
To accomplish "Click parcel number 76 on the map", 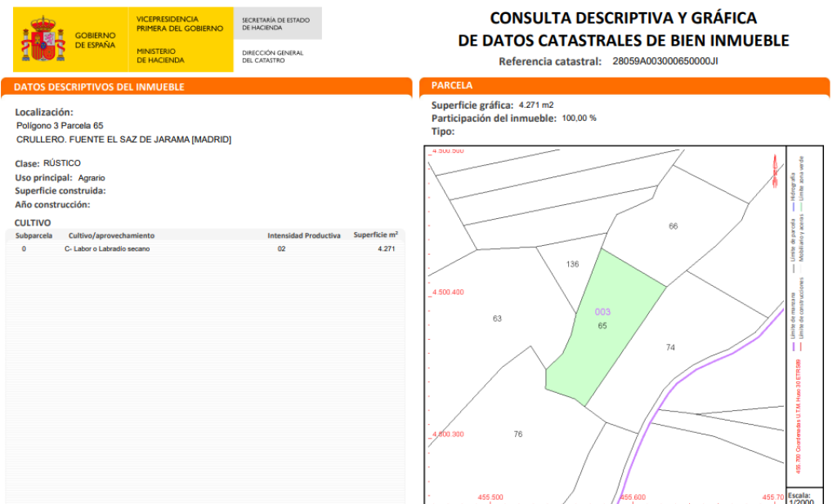I will coord(517,434).
